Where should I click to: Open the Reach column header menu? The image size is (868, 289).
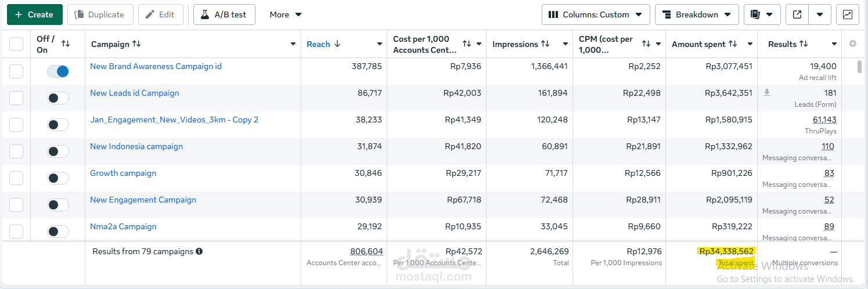[380, 44]
